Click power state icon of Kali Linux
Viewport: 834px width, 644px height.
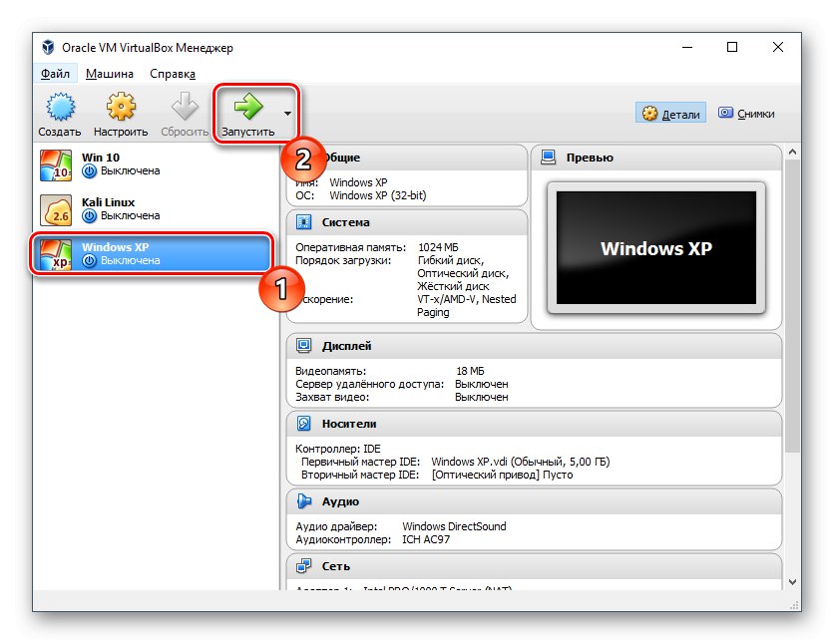(89, 215)
